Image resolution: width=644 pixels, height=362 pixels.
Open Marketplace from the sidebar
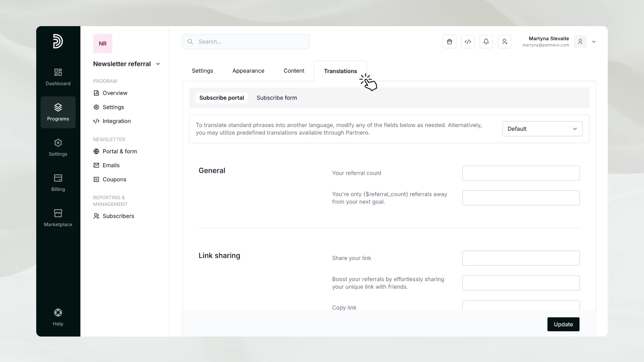pyautogui.click(x=58, y=217)
